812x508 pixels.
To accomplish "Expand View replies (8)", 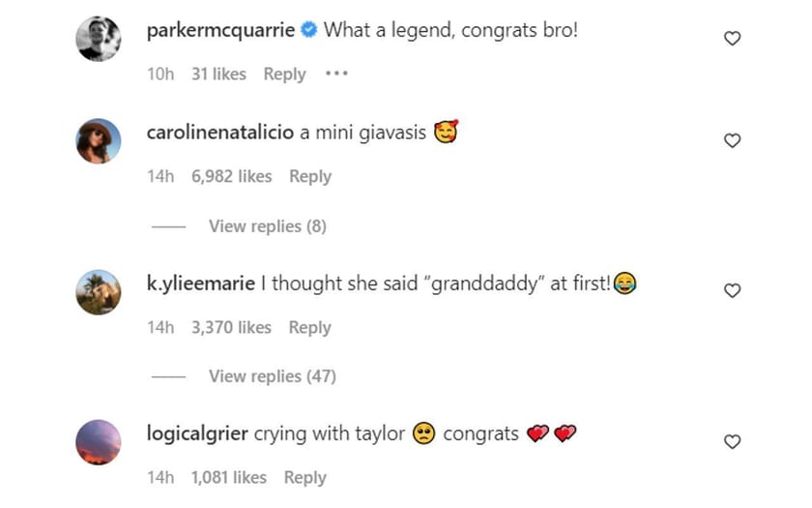I will click(267, 226).
